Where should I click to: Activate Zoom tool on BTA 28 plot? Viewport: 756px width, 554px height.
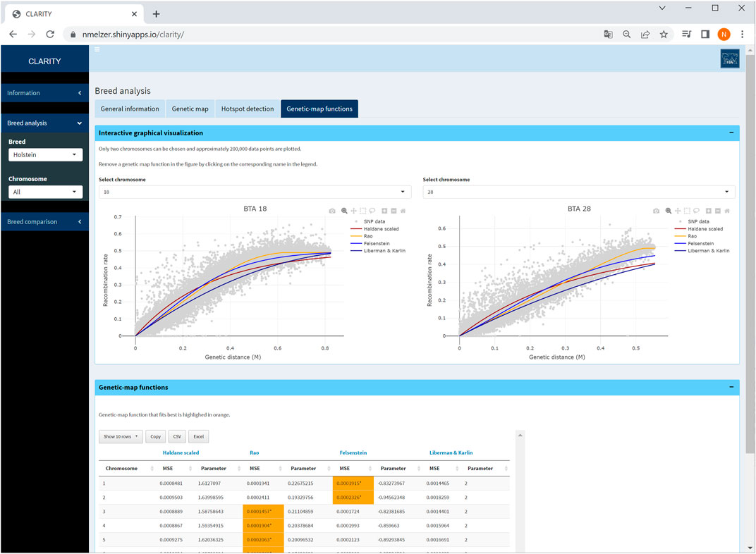[x=669, y=211]
